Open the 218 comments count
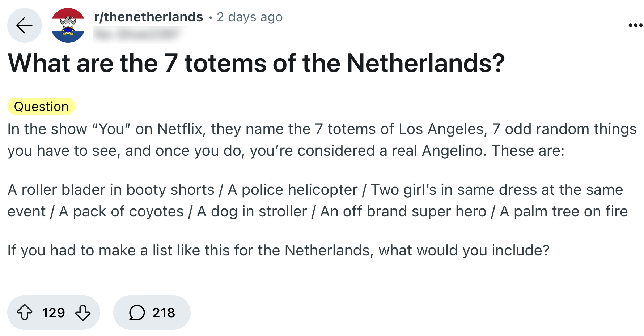The width and height of the screenshot is (644, 336). tap(164, 313)
